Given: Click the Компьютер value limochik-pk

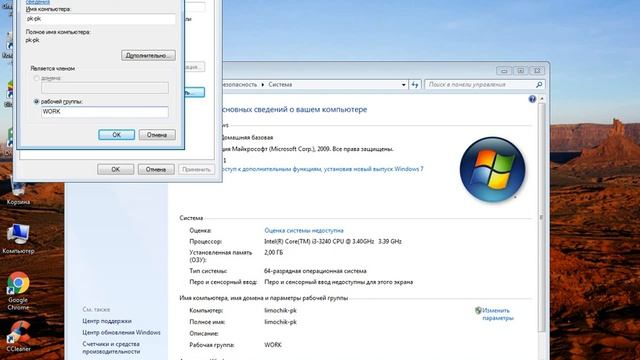Looking at the screenshot, I should (x=280, y=310).
